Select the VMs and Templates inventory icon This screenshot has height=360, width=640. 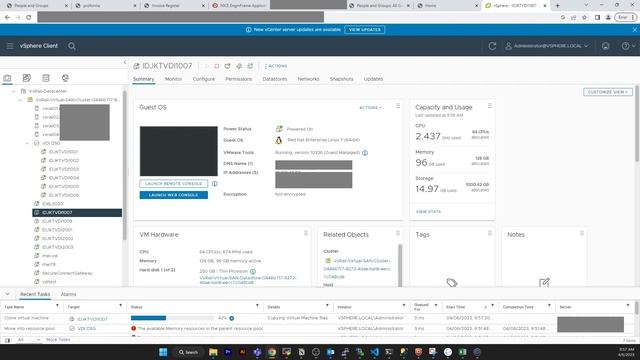pyautogui.click(x=27, y=78)
